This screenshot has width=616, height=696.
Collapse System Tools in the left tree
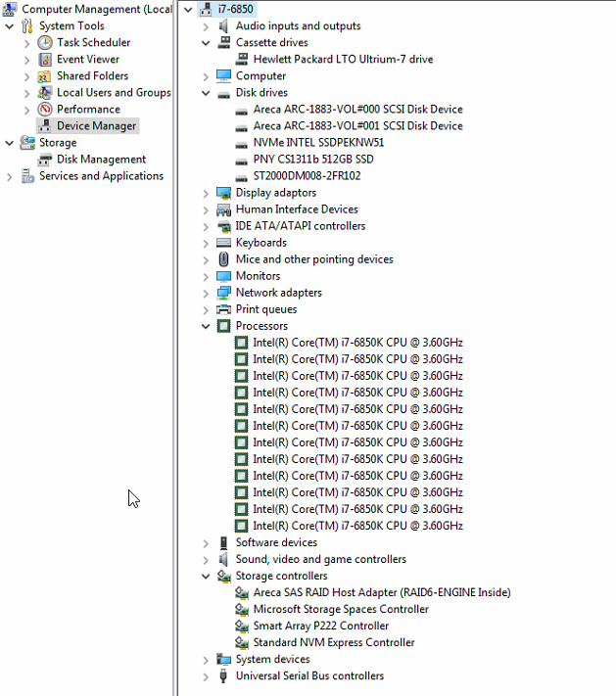[x=10, y=26]
